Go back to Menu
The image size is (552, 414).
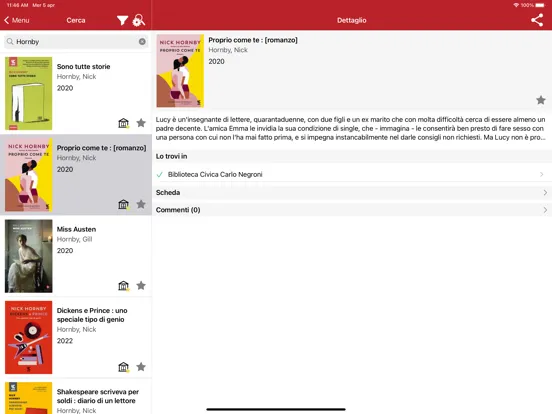pos(17,20)
